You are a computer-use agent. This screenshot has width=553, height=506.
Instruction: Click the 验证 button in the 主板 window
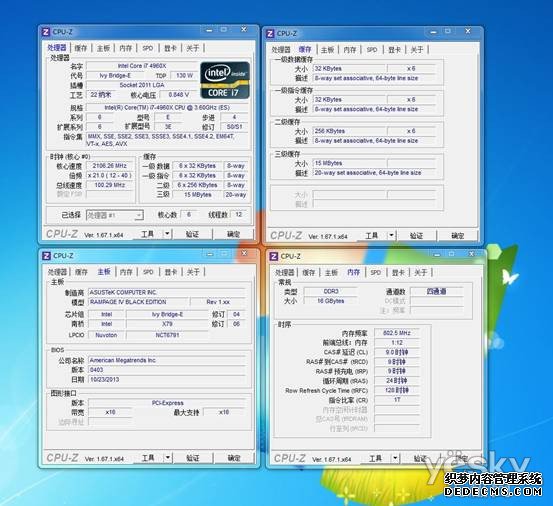click(x=193, y=458)
